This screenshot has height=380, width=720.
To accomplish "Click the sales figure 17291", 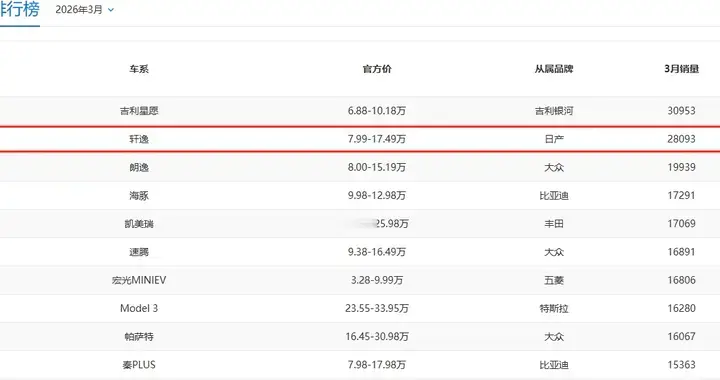I will click(x=681, y=196).
